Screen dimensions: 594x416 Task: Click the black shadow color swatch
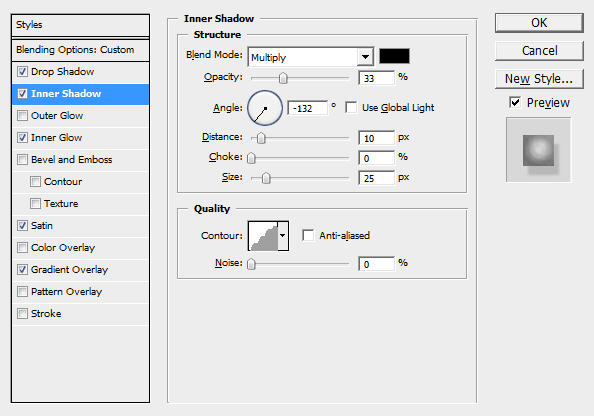point(394,56)
